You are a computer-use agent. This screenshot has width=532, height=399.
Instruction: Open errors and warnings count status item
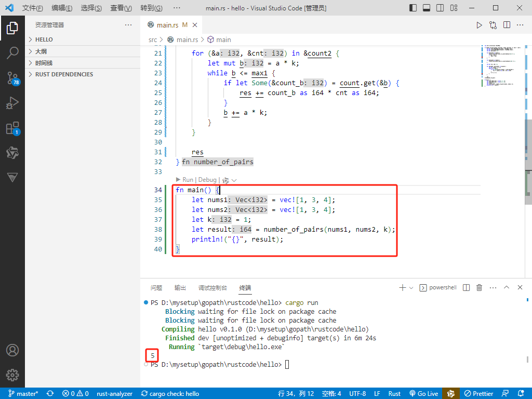tap(75, 394)
